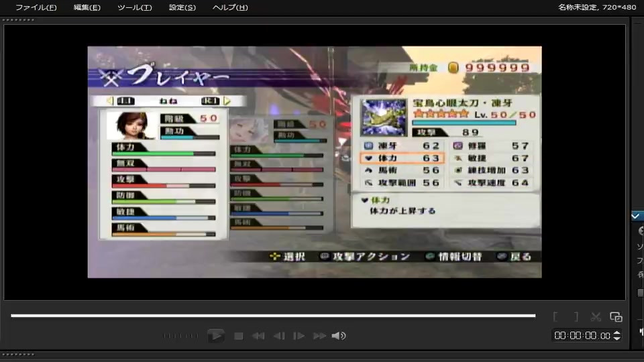
Task: Click the weapon level Lv. 50/50
Action: pos(505,115)
